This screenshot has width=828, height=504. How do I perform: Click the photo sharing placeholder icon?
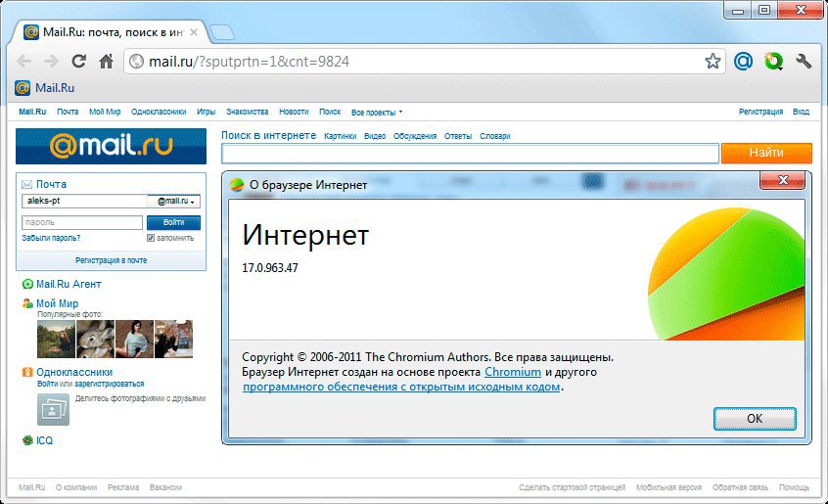click(x=53, y=409)
